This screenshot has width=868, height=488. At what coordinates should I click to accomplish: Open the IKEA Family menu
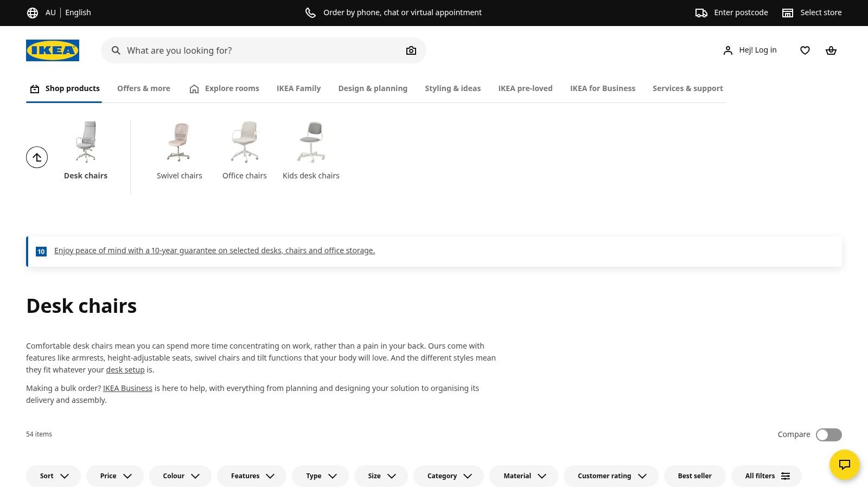pyautogui.click(x=299, y=88)
